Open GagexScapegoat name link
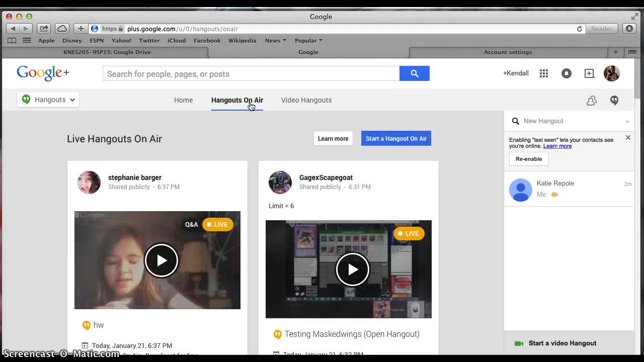This screenshot has height=362, width=644. point(326,177)
